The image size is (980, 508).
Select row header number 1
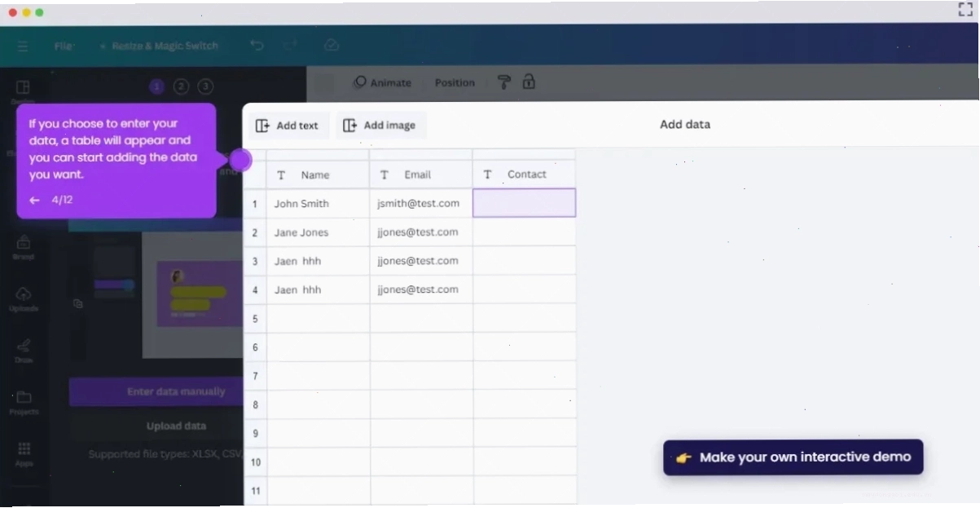255,203
